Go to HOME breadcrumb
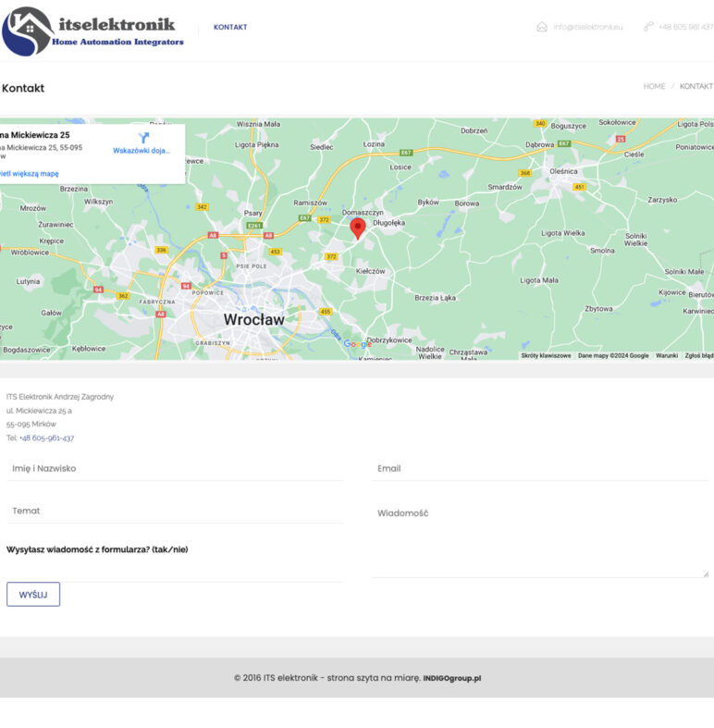This screenshot has height=728, width=714. pyautogui.click(x=654, y=86)
